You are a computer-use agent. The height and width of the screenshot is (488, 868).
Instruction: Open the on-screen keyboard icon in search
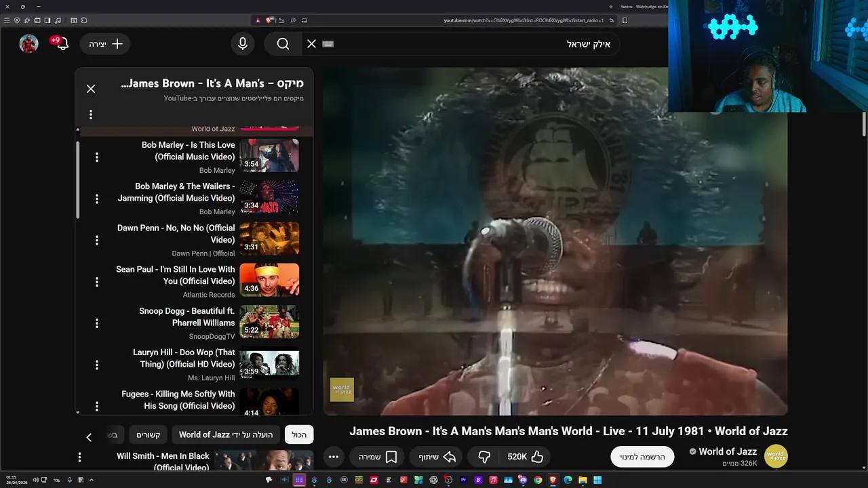click(x=328, y=43)
